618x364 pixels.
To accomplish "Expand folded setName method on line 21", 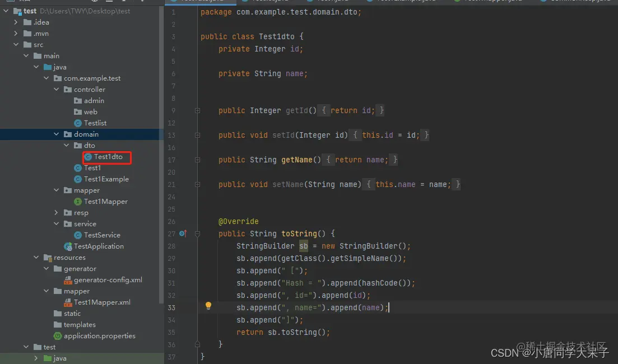I will pyautogui.click(x=197, y=184).
